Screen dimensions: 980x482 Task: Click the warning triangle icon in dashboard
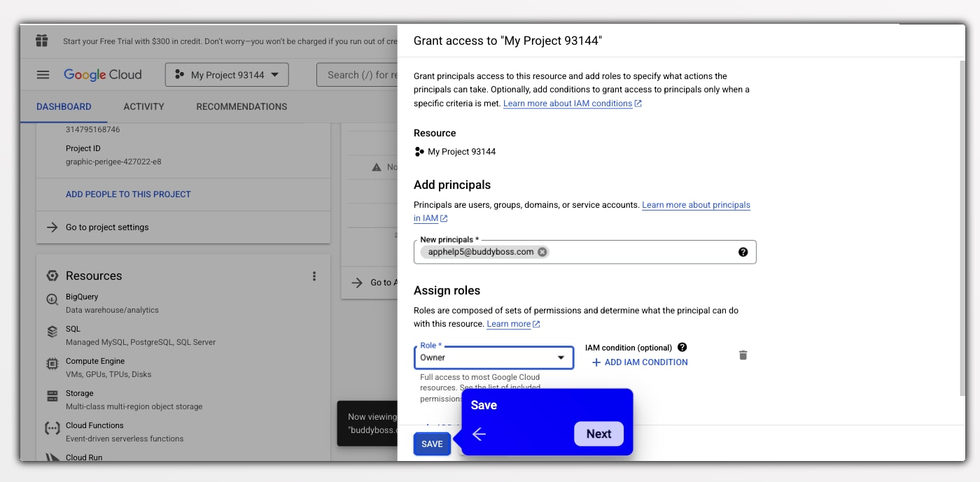pyautogui.click(x=377, y=167)
